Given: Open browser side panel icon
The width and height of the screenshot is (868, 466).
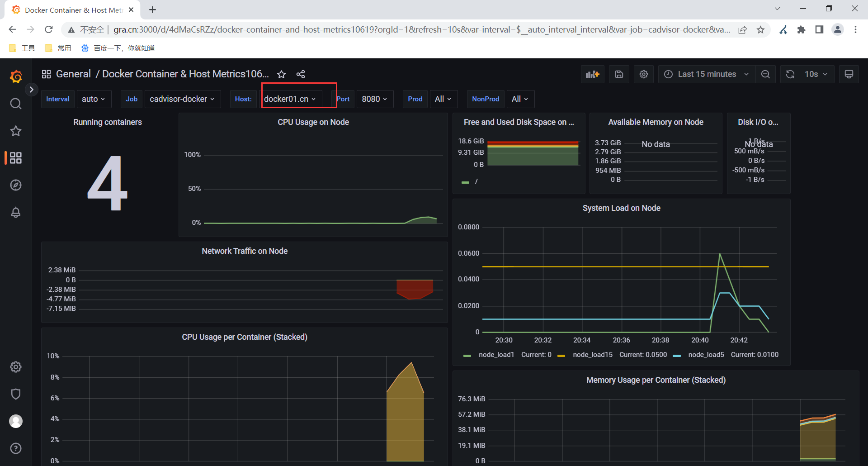Looking at the screenshot, I should [819, 29].
